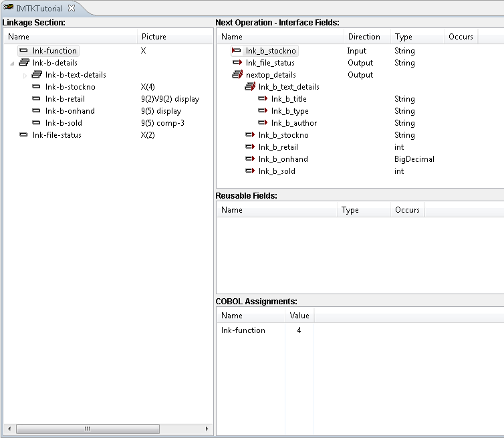Image resolution: width=504 pixels, height=438 pixels.
Task: Click the lnk-function row in COBOL Assignments
Action: [243, 330]
